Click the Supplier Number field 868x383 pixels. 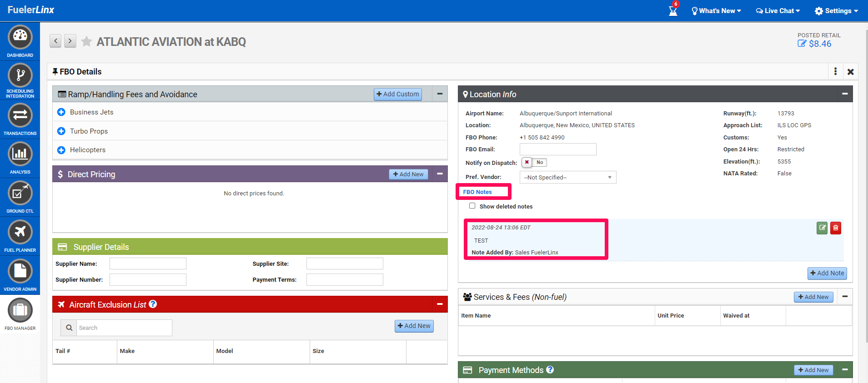(148, 279)
